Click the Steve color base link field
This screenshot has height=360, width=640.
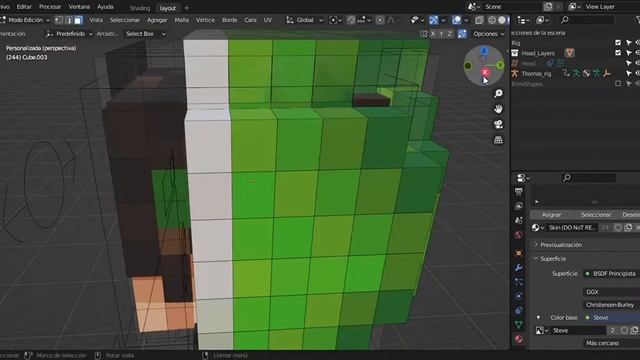coord(611,318)
